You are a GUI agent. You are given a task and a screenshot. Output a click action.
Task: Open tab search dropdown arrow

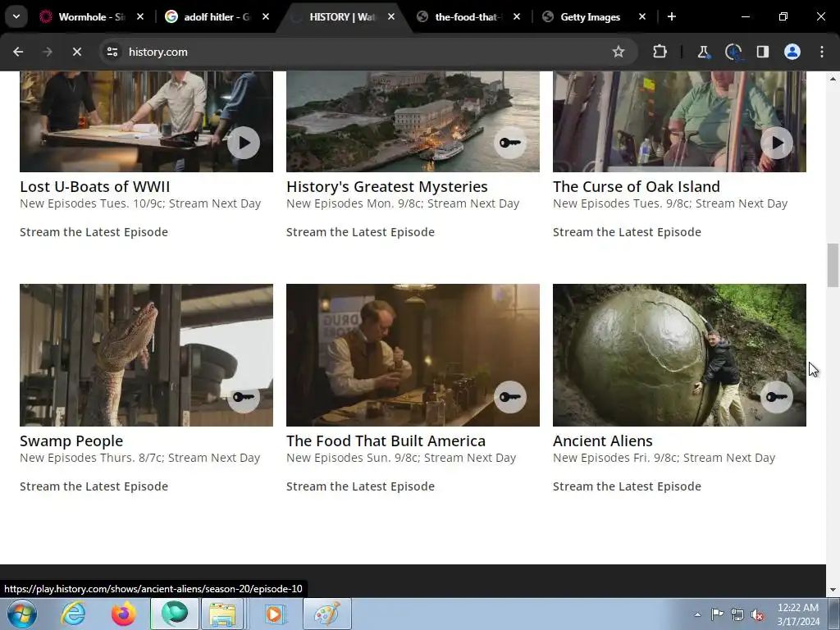16,16
